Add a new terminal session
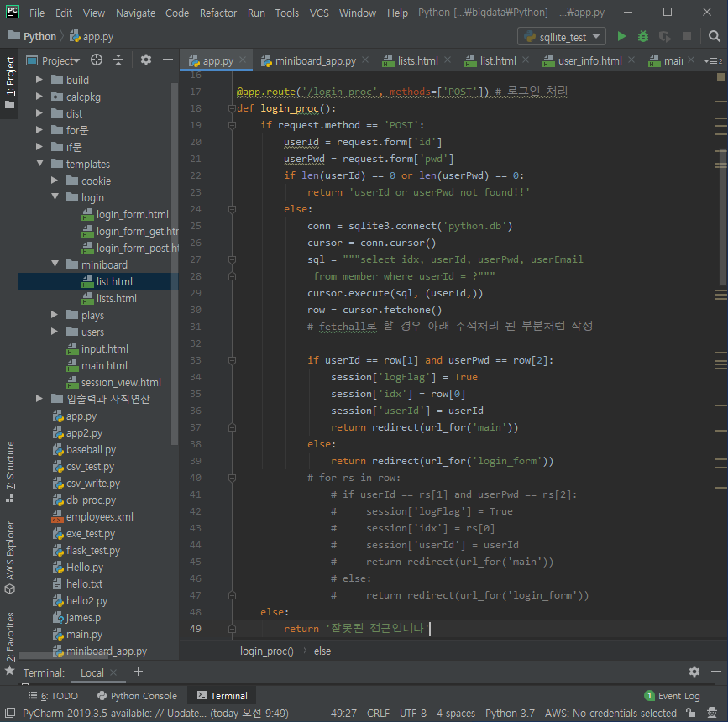 coord(139,672)
